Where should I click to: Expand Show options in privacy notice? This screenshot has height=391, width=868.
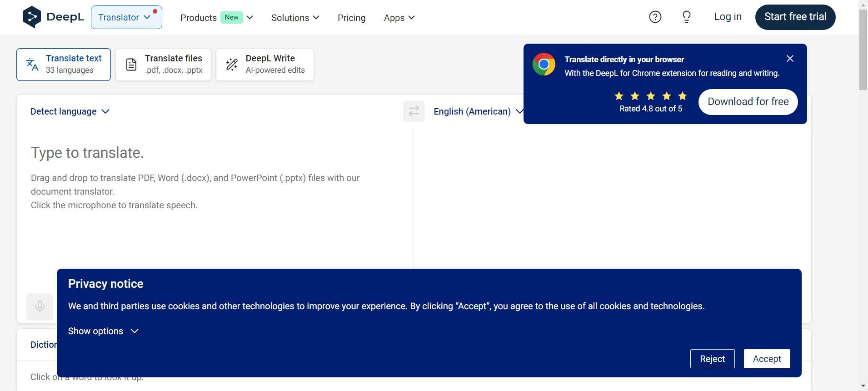(x=103, y=331)
